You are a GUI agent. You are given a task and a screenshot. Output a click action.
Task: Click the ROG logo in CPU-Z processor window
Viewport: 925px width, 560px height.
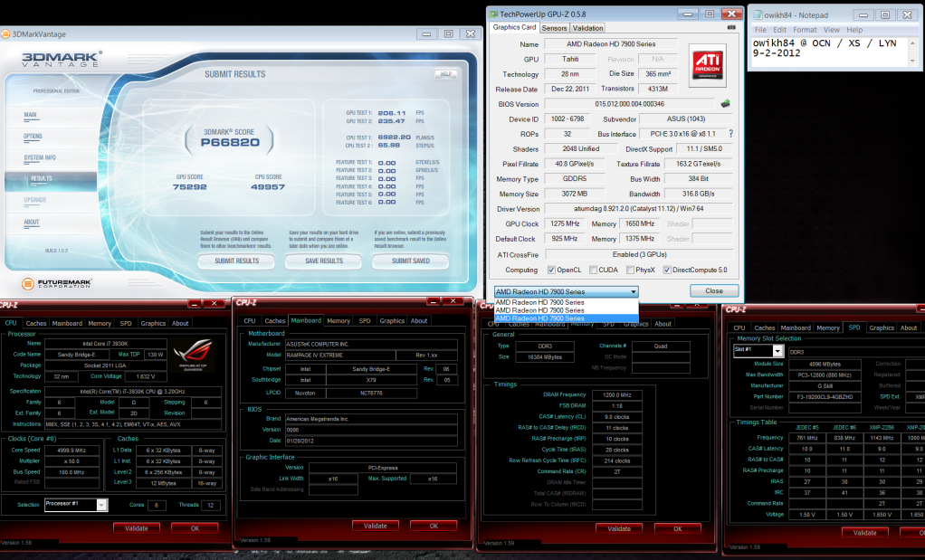[192, 353]
